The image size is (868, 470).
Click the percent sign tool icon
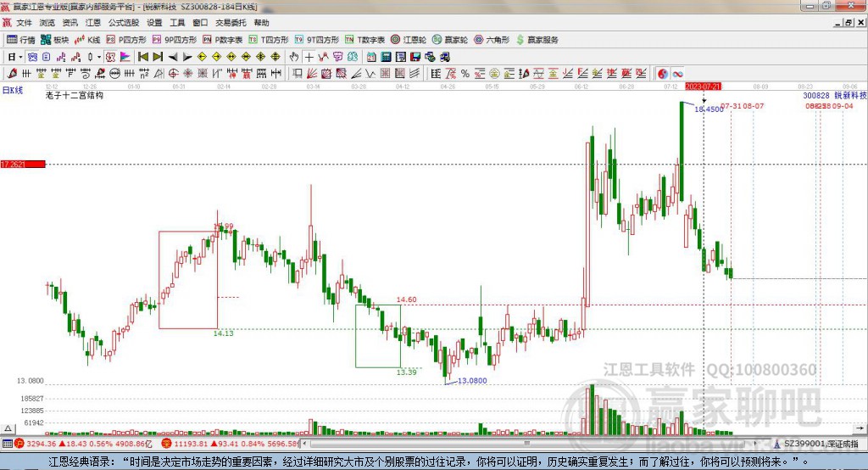coord(465,74)
